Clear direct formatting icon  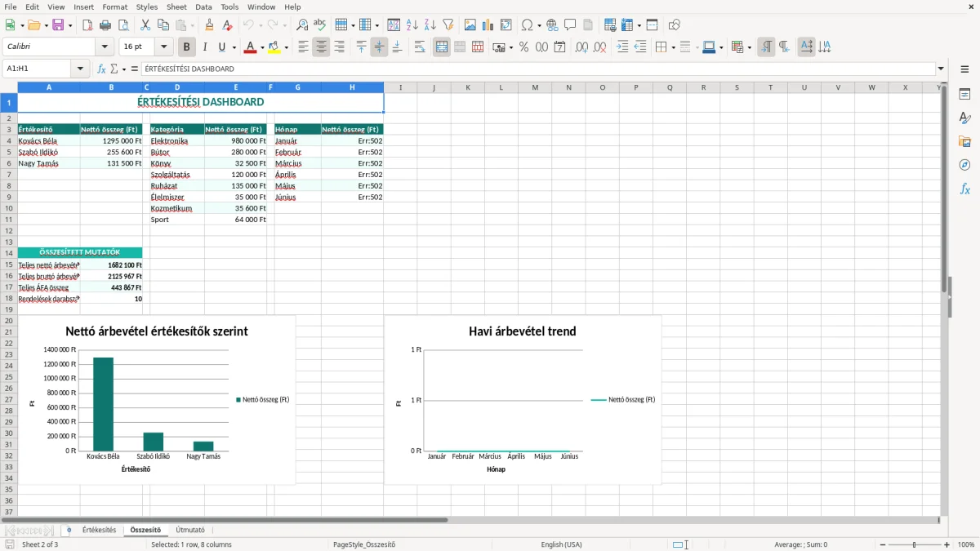point(227,25)
